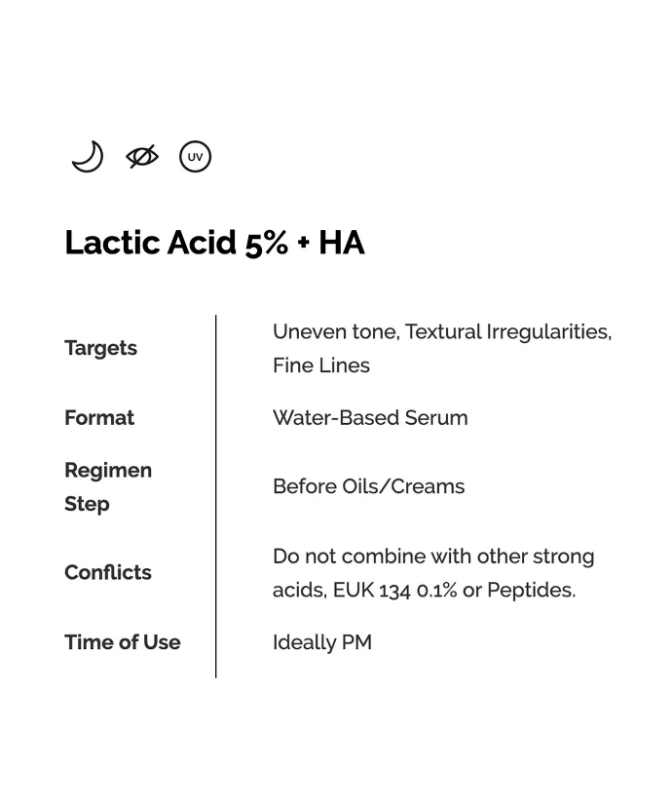Click the 'acids, EUK 134 0.1% or Peptides.' line
672x807 pixels.
click(x=425, y=590)
